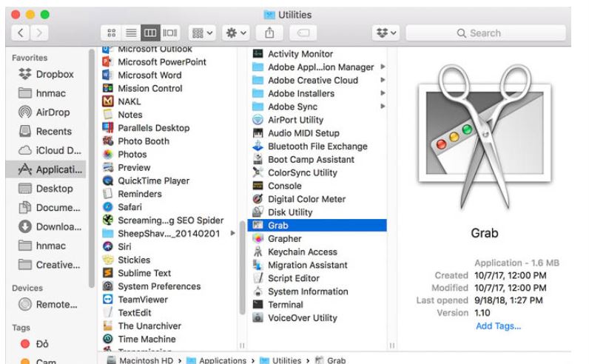Open iCloud Drive in sidebar
Screen dimensions: 589x364
point(50,151)
